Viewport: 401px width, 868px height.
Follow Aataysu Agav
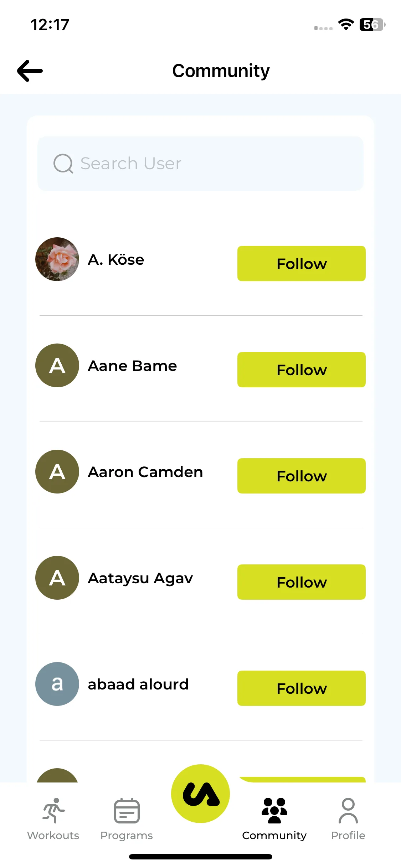(x=302, y=582)
